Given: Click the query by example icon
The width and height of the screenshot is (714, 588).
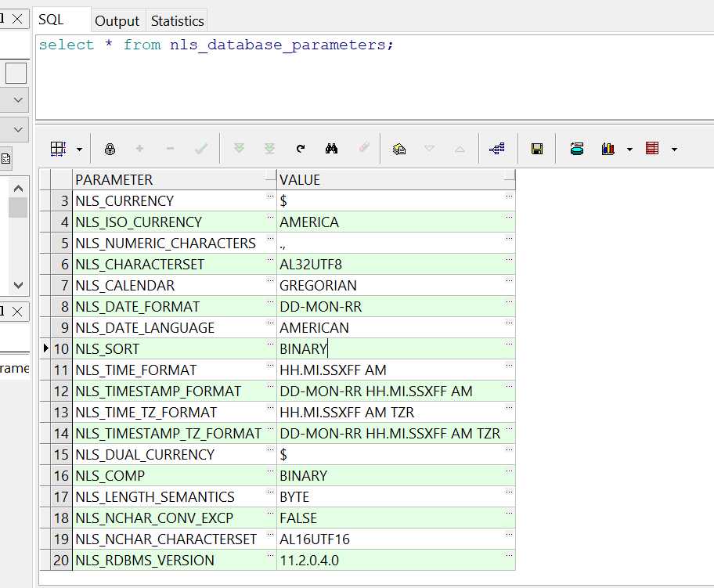Looking at the screenshot, I should [399, 149].
